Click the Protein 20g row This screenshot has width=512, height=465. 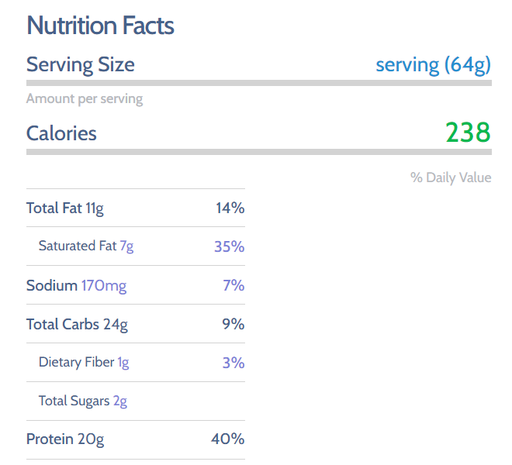pos(136,440)
